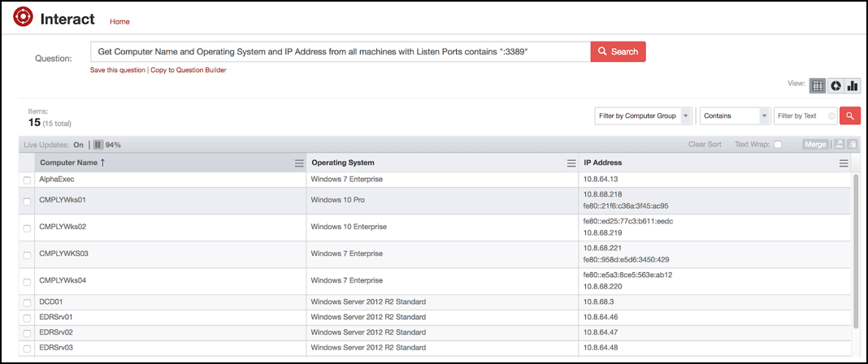Click the 10.8.64.48 IP address

tap(601, 349)
